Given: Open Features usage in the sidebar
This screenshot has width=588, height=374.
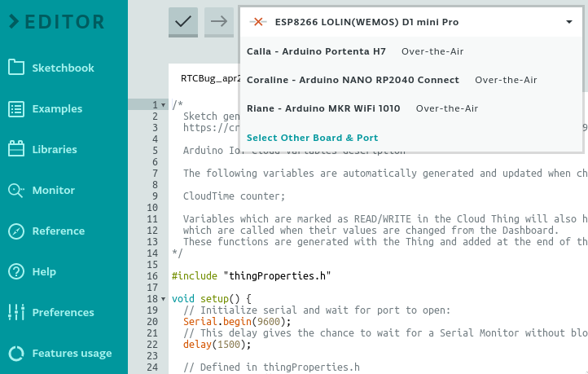Looking at the screenshot, I should [72, 354].
